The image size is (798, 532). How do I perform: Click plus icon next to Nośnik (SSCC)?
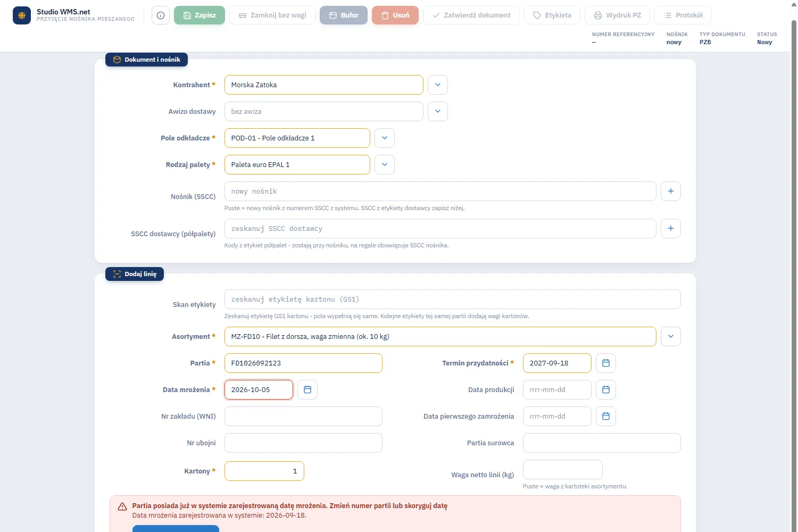pyautogui.click(x=671, y=191)
